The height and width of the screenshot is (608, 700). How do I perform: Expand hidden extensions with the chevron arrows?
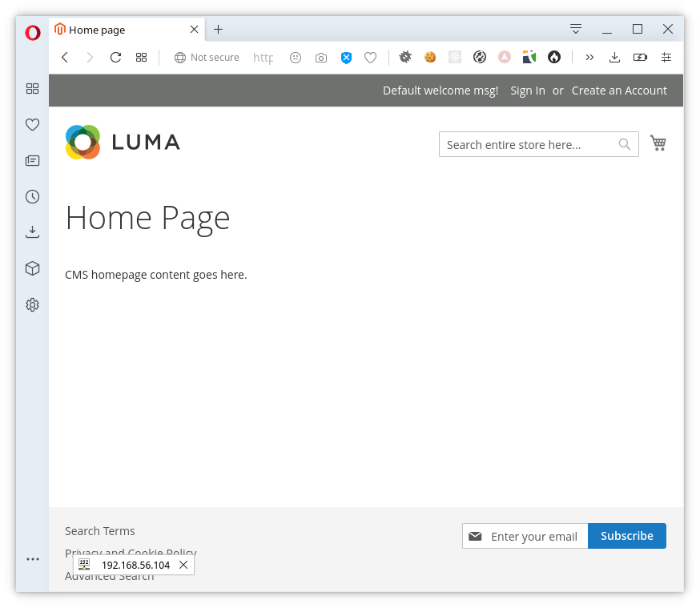589,57
